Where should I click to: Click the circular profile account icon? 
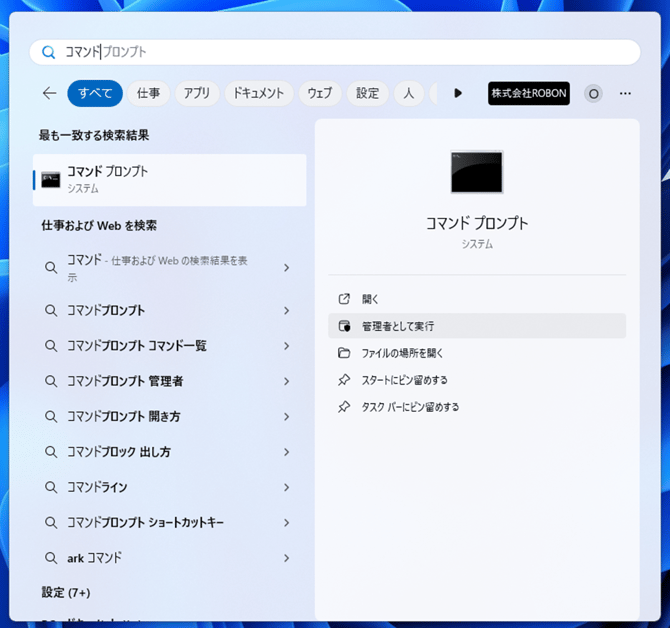593,93
